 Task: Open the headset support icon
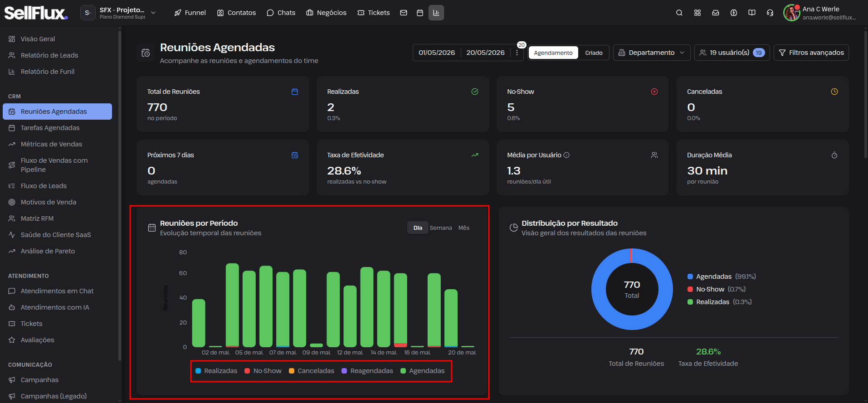770,13
